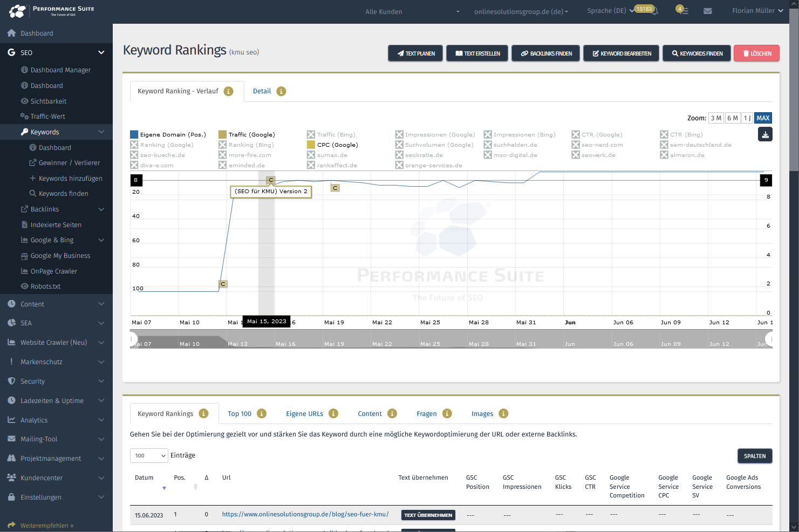Screen dimensions: 799x532
Task: Sort table by Pos. column arrows
Action: coord(195,486)
